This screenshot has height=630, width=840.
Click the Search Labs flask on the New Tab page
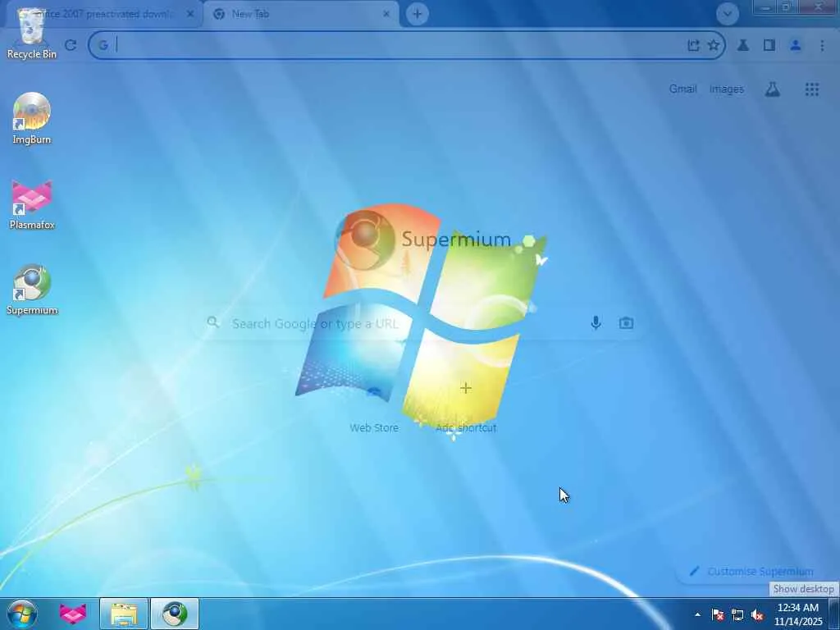pyautogui.click(x=772, y=89)
